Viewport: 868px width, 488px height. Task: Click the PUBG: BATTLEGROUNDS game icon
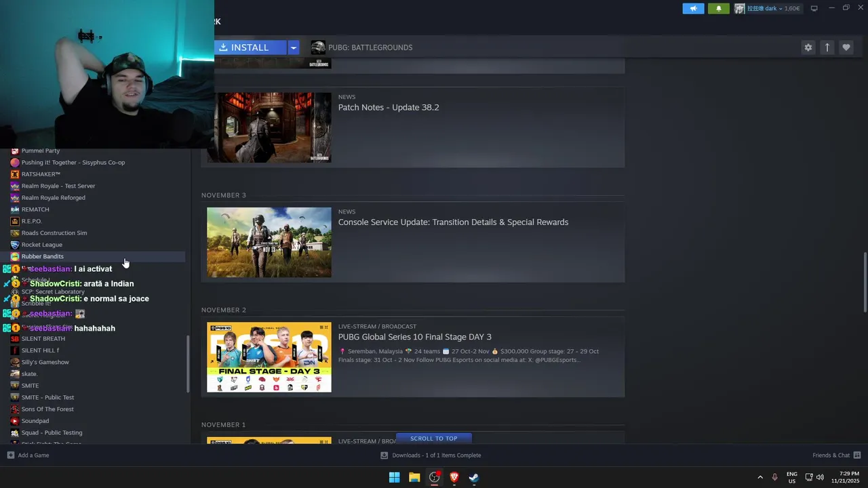pos(318,47)
